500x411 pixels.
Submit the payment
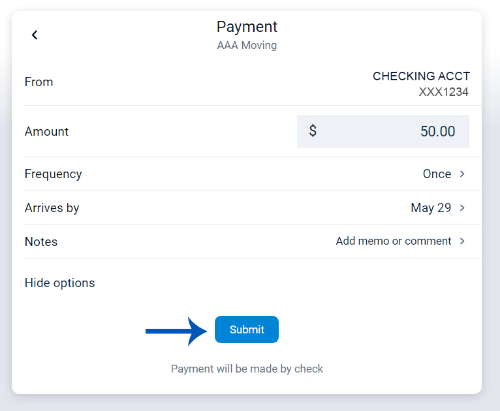[x=247, y=329]
